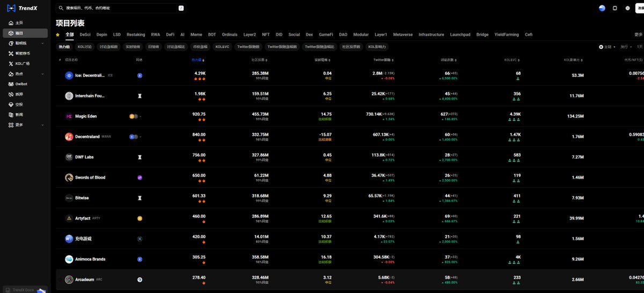Viewport: 644px width, 293px height.
Task: Click Ice Decentralized project logo
Action: click(x=69, y=76)
